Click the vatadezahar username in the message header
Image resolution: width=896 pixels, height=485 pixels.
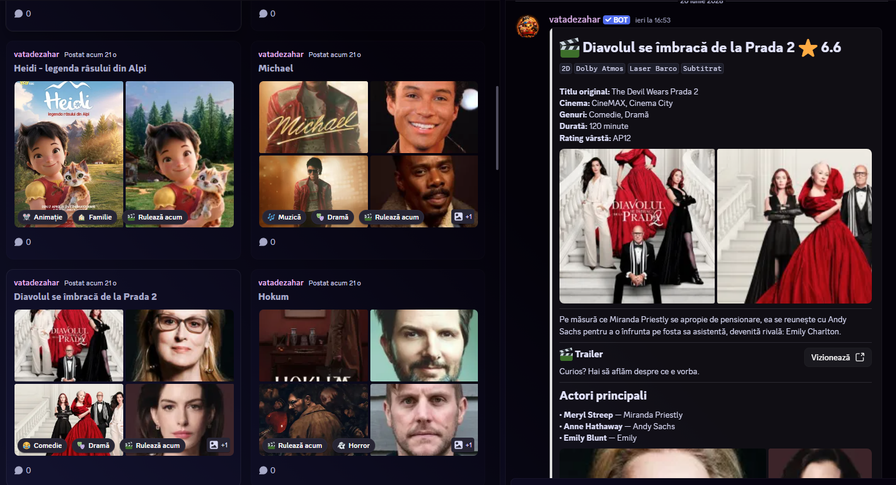574,19
